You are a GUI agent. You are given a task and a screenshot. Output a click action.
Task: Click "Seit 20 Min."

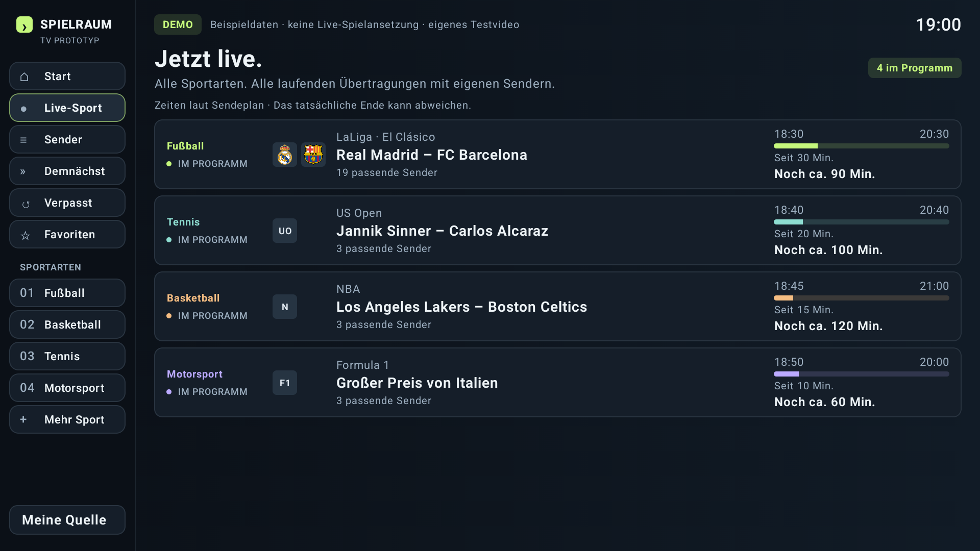tap(804, 234)
